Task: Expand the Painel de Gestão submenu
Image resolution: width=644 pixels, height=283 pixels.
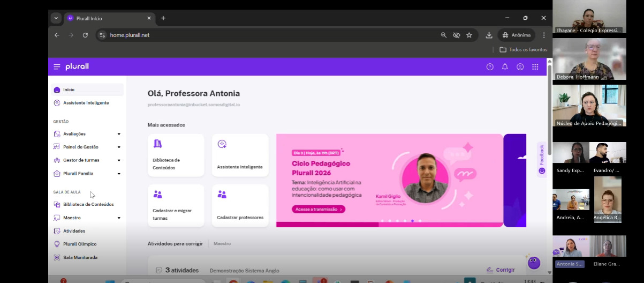Action: pyautogui.click(x=119, y=147)
